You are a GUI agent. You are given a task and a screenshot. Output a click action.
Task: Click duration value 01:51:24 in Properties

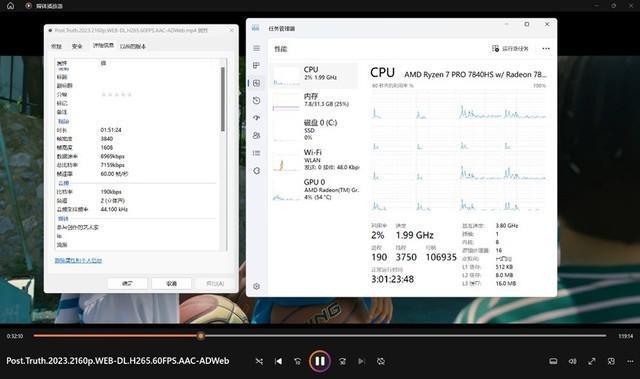111,130
